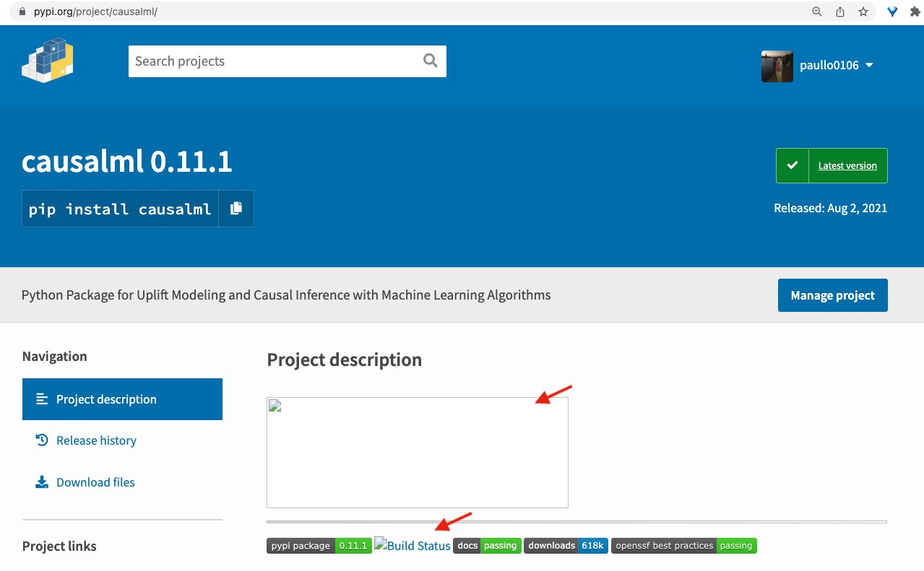Viewport: 924px width, 571px height.
Task: Click the browser extension puzzle icon
Action: pos(915,12)
